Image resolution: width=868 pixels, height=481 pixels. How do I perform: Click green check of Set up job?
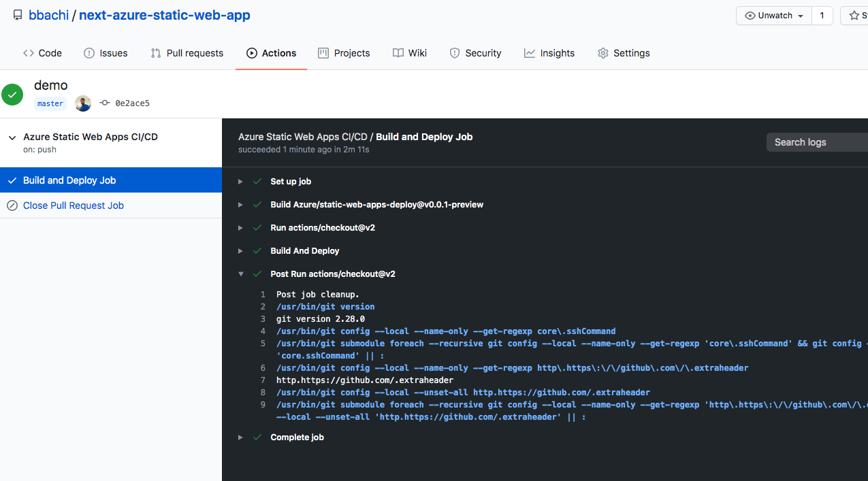click(257, 182)
